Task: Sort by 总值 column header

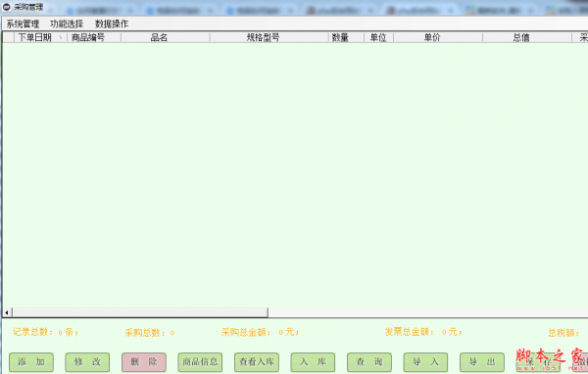Action: click(527, 37)
